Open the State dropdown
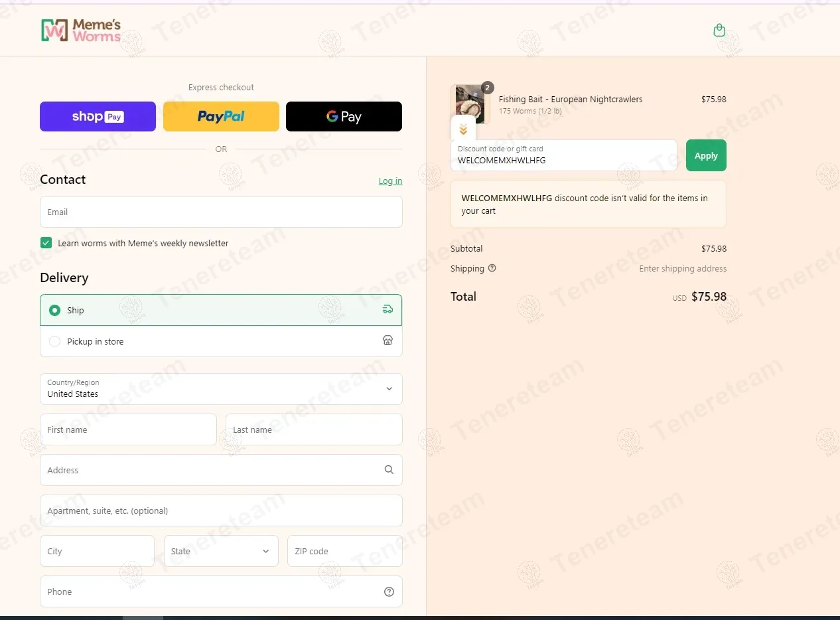The image size is (840, 620). [x=221, y=551]
